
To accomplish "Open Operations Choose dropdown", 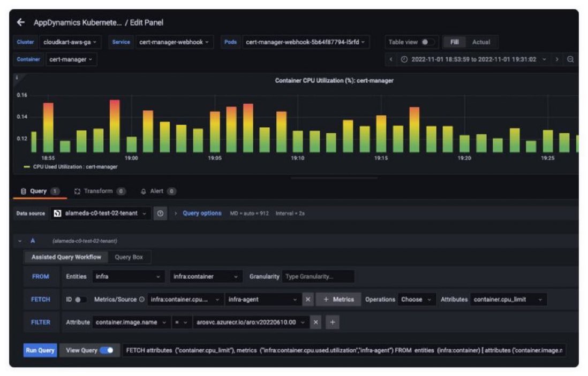I will pos(416,299).
